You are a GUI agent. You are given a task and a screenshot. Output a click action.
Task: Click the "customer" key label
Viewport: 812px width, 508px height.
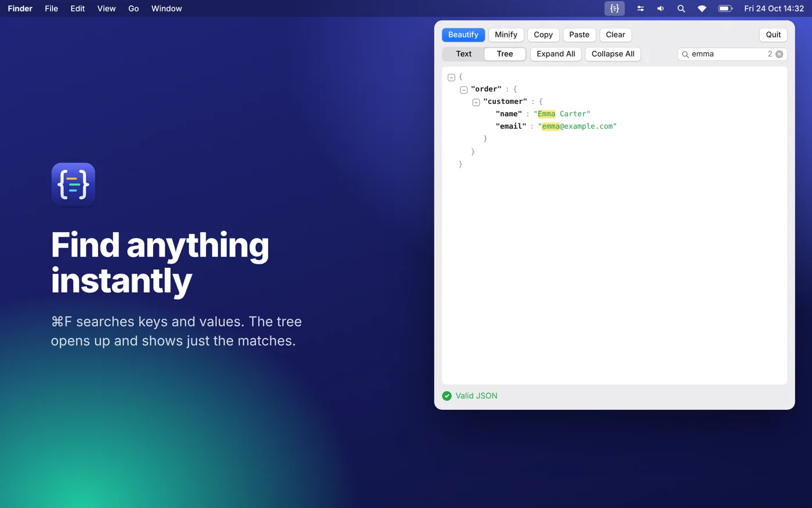click(505, 102)
